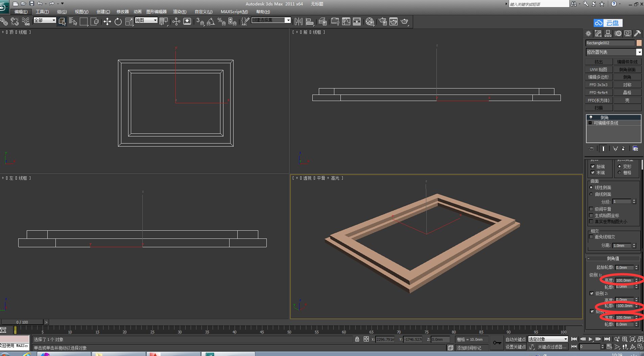The image size is (644, 356).
Task: Open the key filter target 选定对象 dropdown
Action: (x=548, y=339)
